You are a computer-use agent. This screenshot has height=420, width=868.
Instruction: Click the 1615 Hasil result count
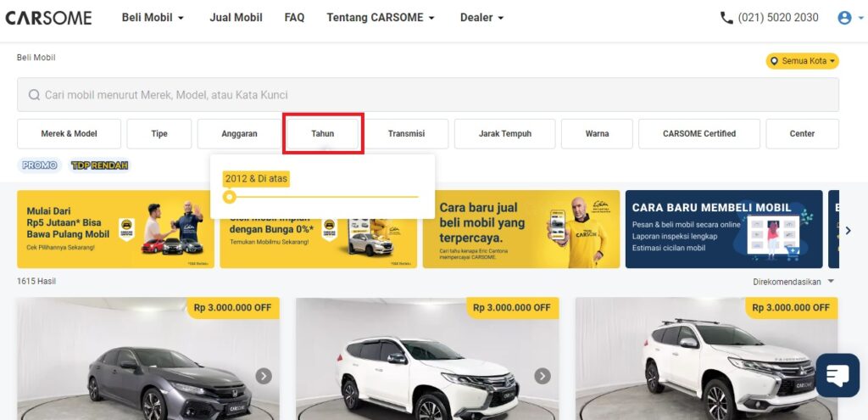coord(36,282)
